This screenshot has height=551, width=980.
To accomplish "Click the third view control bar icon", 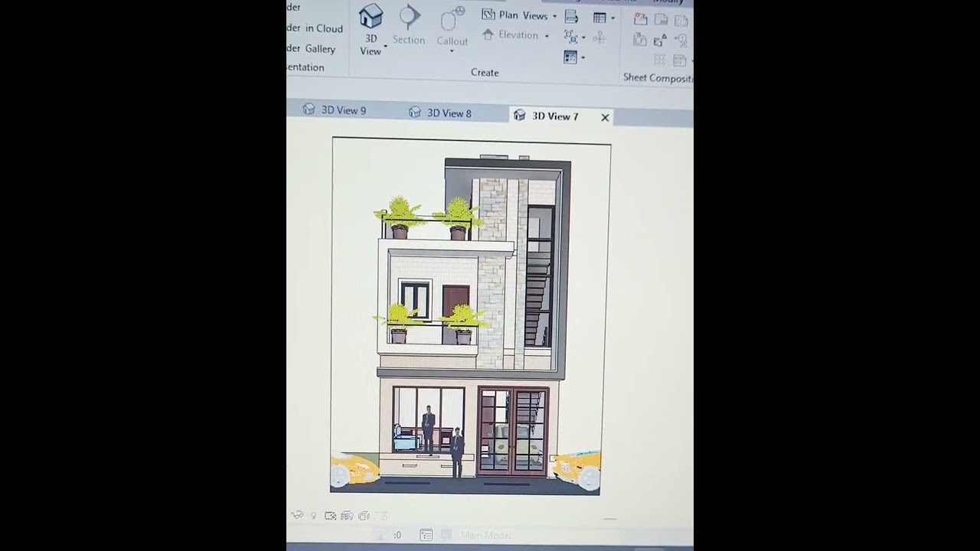I will click(330, 516).
